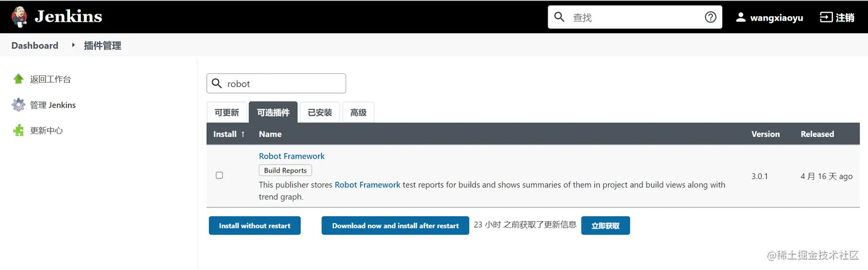Click the 立即获取 check now button

pos(606,226)
